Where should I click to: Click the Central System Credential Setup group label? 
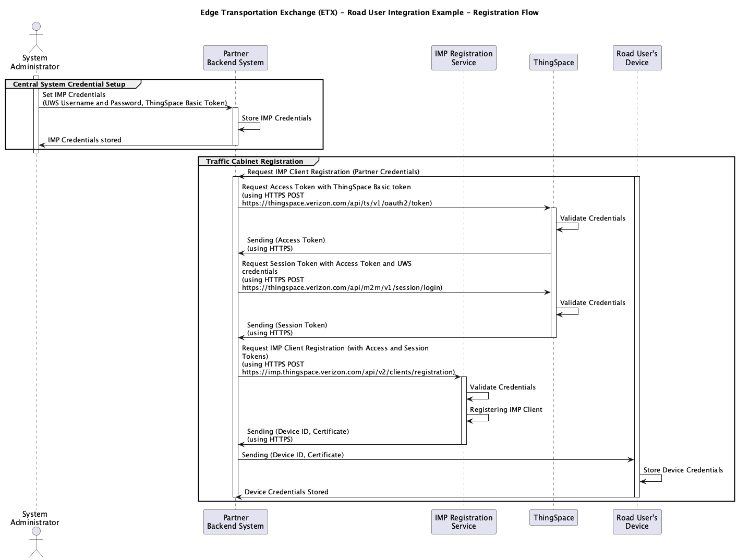pyautogui.click(x=69, y=84)
